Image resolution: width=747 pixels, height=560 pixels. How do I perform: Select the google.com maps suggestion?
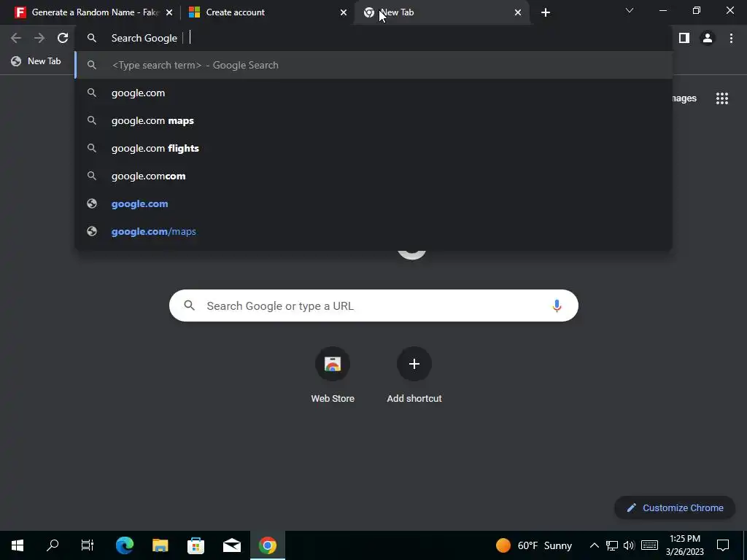click(x=373, y=120)
